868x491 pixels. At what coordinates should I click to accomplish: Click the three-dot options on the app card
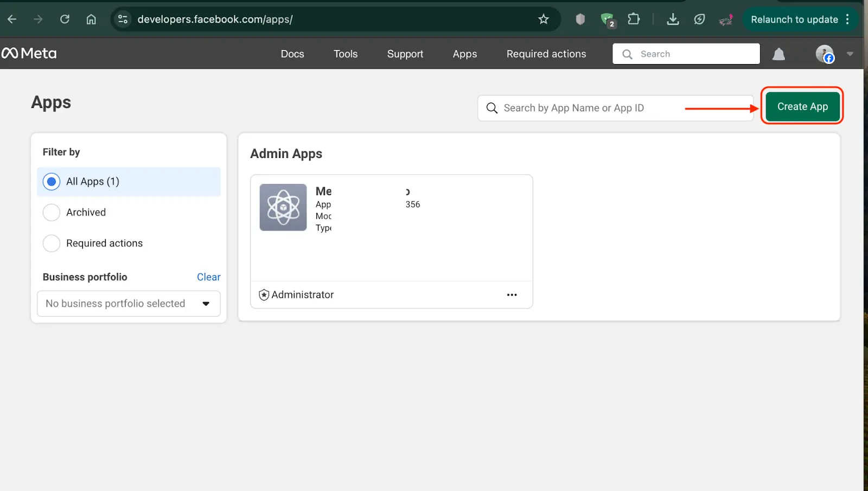pos(511,295)
